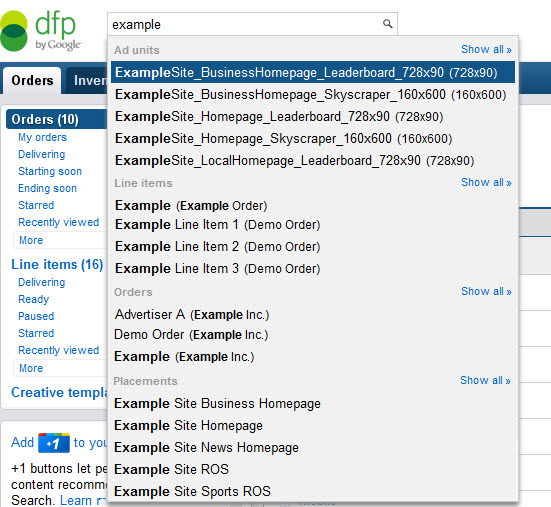Select Example Site ROS placement
The width and height of the screenshot is (551, 507).
[x=313, y=469]
